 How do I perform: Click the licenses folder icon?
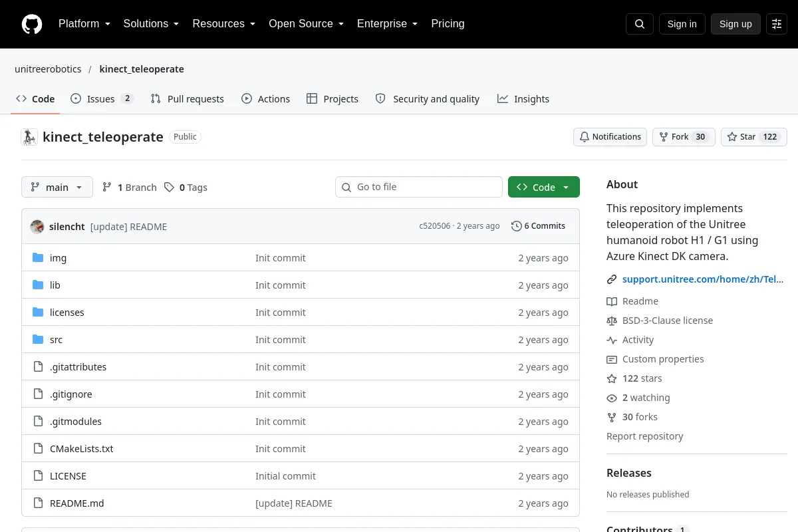point(38,313)
